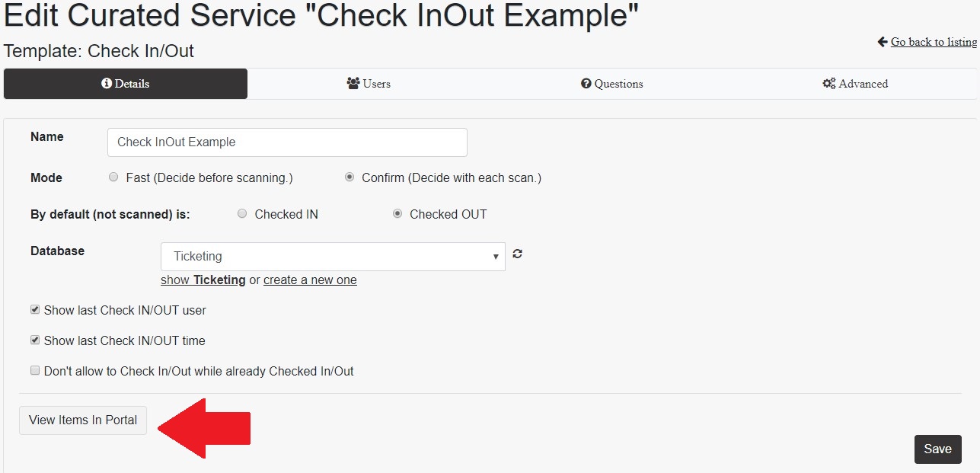
Task: Enable Don't allow to Check In/Out checkbox
Action: point(35,371)
